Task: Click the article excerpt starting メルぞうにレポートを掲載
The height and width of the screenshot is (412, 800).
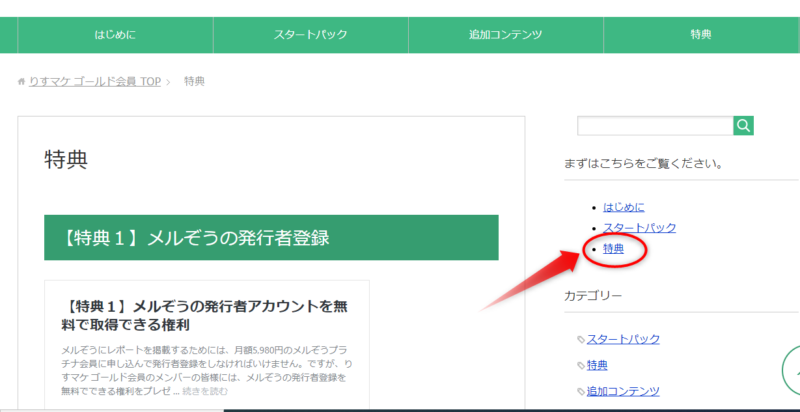Action: (206, 371)
